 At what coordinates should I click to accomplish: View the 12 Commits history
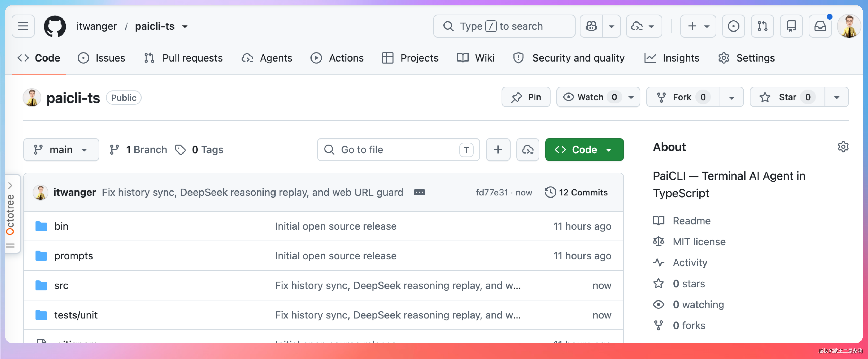[x=577, y=192]
